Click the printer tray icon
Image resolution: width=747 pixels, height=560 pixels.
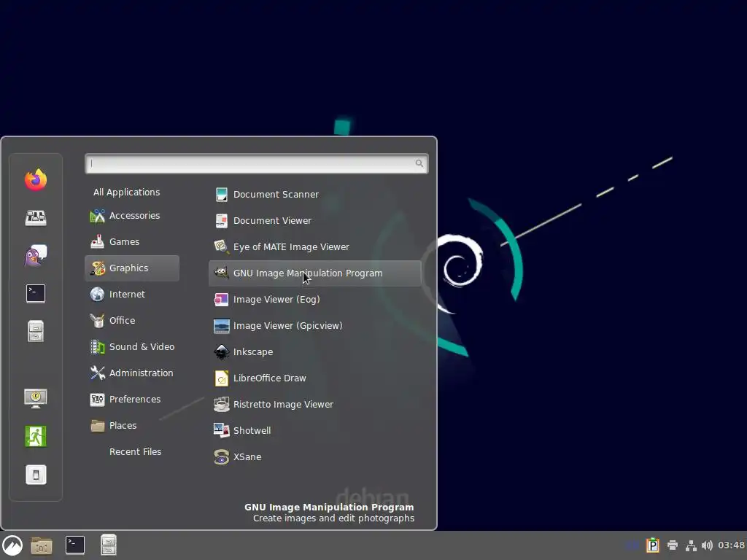click(672, 545)
